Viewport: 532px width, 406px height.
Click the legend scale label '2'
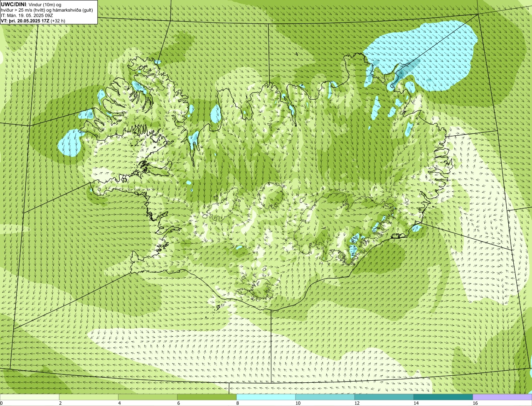[x=60, y=403]
